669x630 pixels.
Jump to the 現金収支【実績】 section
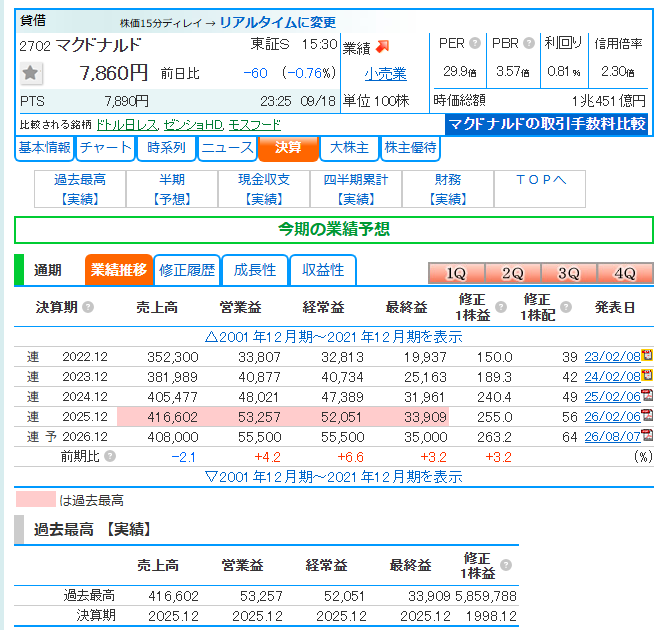click(x=264, y=189)
